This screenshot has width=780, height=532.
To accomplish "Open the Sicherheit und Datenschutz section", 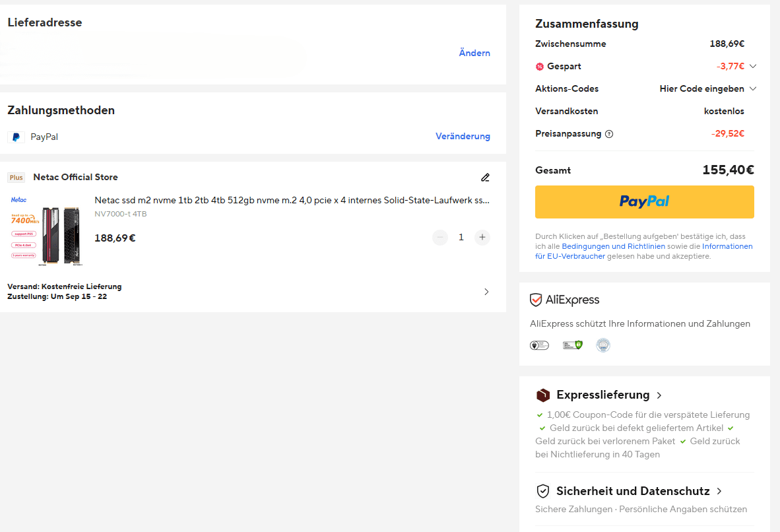I will point(719,491).
